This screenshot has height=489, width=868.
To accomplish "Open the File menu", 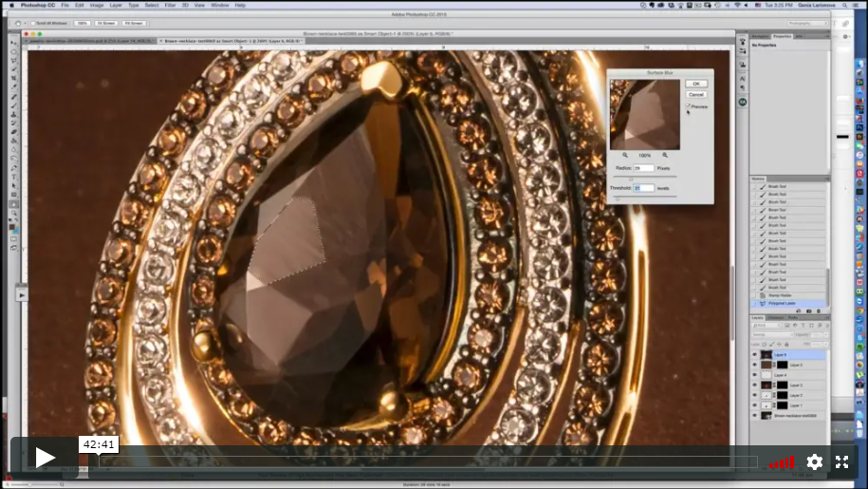I will [x=65, y=5].
